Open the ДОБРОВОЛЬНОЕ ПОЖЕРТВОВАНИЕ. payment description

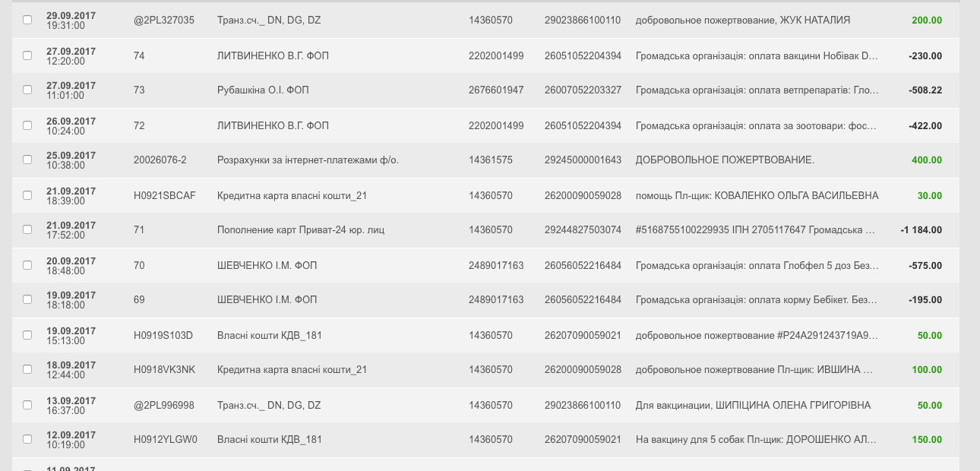coord(725,160)
